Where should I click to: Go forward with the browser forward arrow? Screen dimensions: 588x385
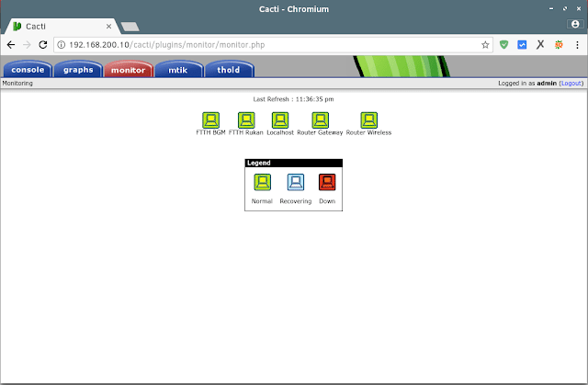pos(27,45)
